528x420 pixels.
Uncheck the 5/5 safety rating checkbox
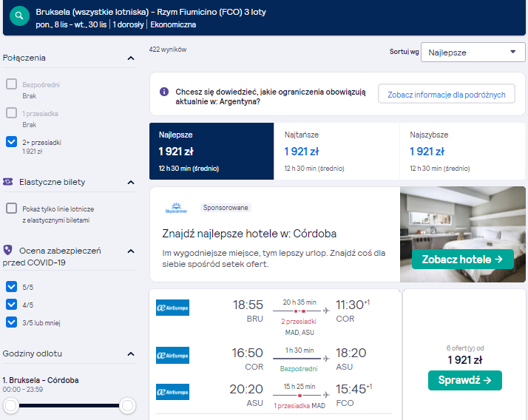pyautogui.click(x=11, y=287)
